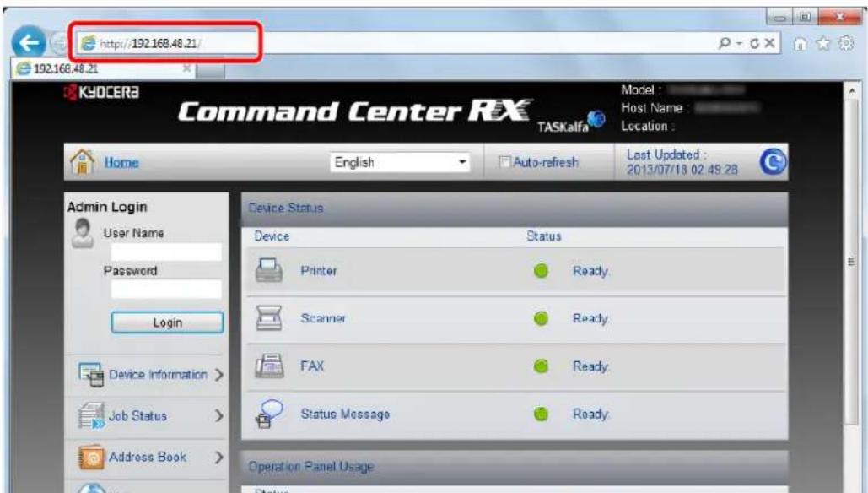Expand the Address Book chevron

coord(219,457)
